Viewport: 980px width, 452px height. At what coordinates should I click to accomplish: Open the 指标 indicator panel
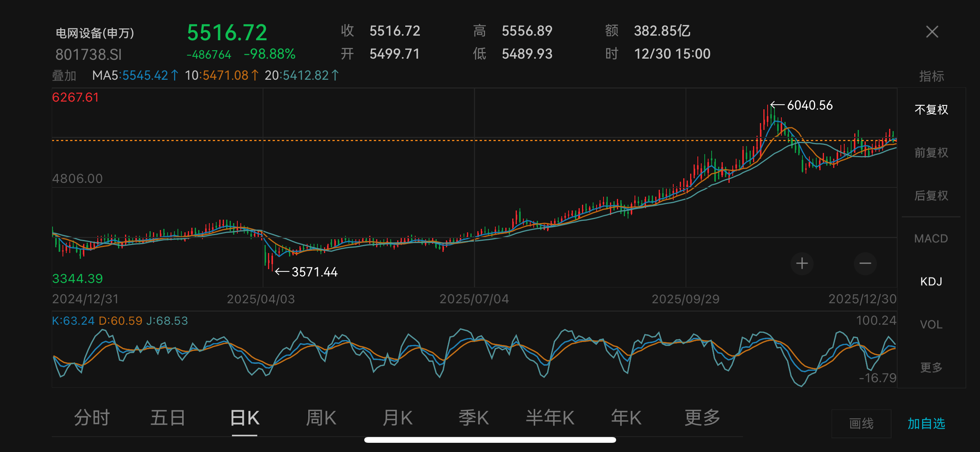(932, 76)
